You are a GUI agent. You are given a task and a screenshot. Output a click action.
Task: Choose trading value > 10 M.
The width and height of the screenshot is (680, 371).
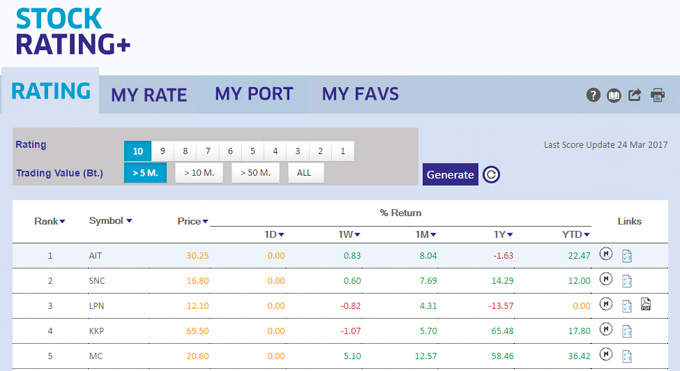point(199,173)
